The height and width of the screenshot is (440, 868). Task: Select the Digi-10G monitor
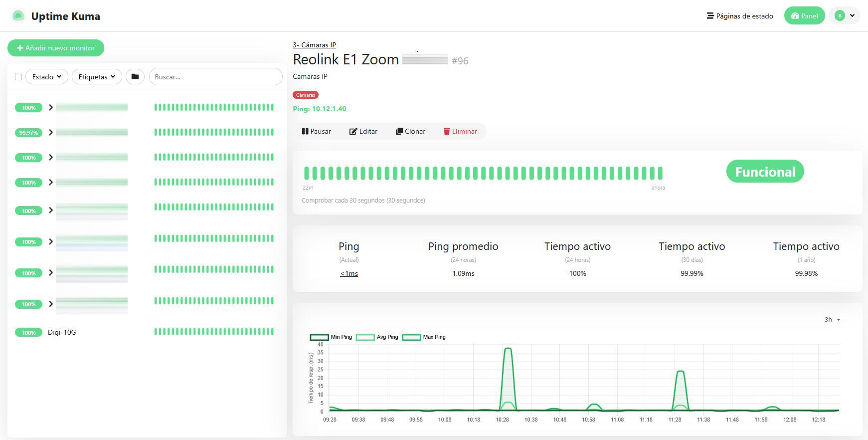[x=62, y=332]
